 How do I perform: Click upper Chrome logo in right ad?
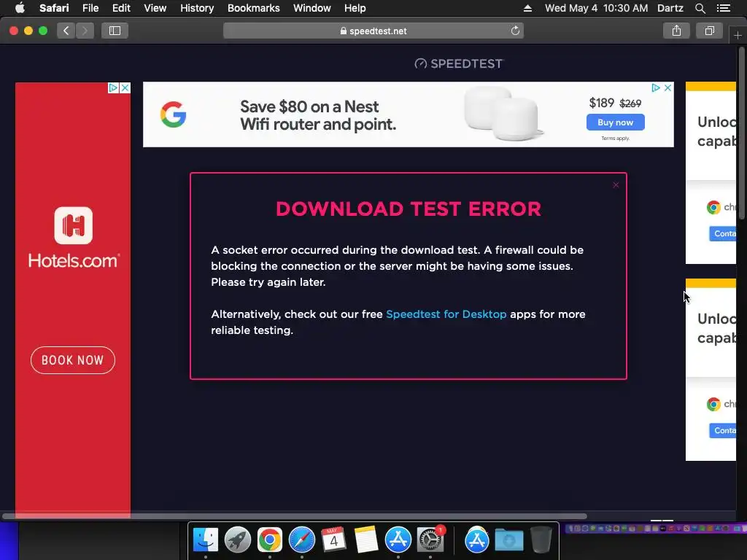point(713,207)
